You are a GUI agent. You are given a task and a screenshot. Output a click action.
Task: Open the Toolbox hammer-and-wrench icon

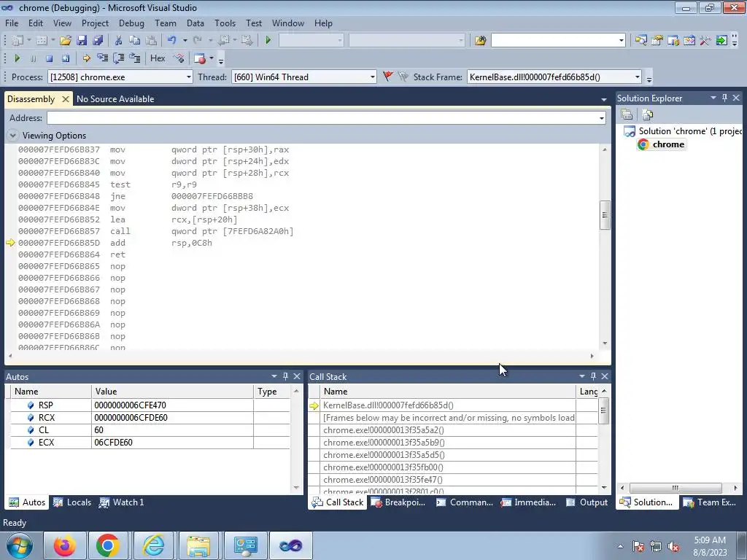[705, 41]
